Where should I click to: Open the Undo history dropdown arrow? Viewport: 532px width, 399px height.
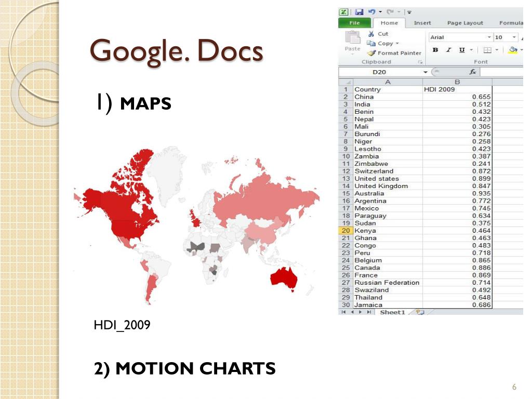point(380,12)
